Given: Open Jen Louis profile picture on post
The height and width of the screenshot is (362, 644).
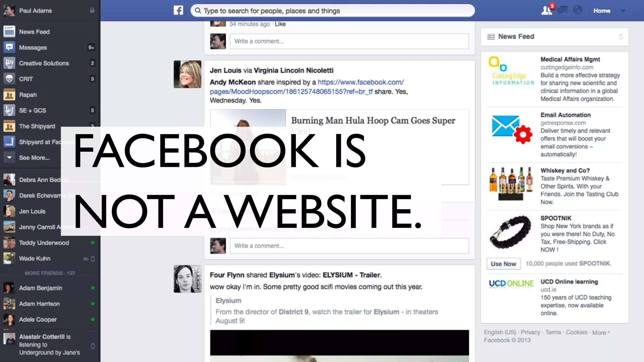Looking at the screenshot, I should point(187,74).
